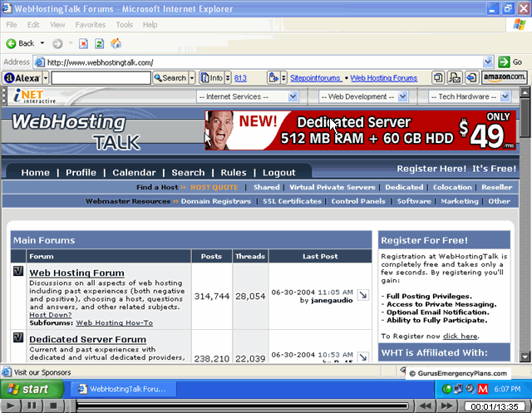This screenshot has height=413, width=532.
Task: Open the Virtual Private Servers link
Action: coord(332,187)
